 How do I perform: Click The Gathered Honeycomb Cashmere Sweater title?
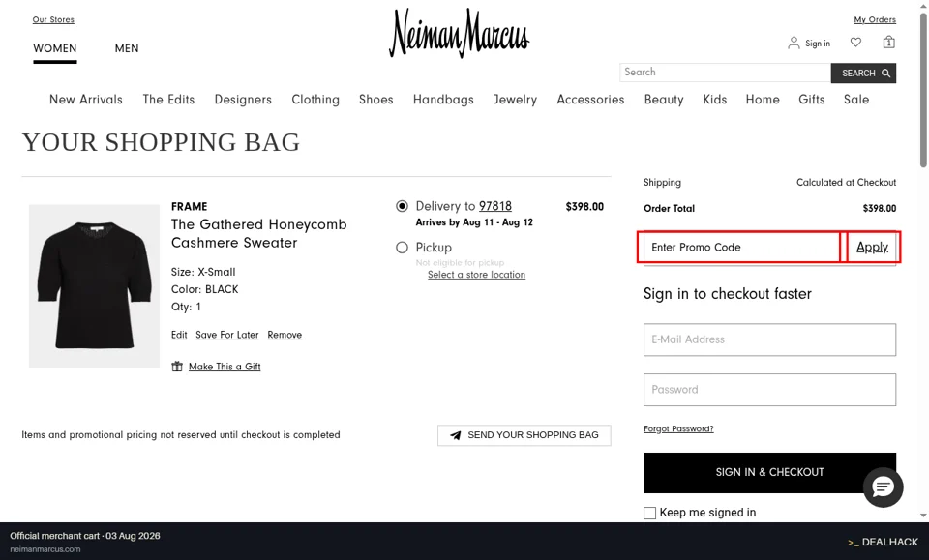pos(259,233)
